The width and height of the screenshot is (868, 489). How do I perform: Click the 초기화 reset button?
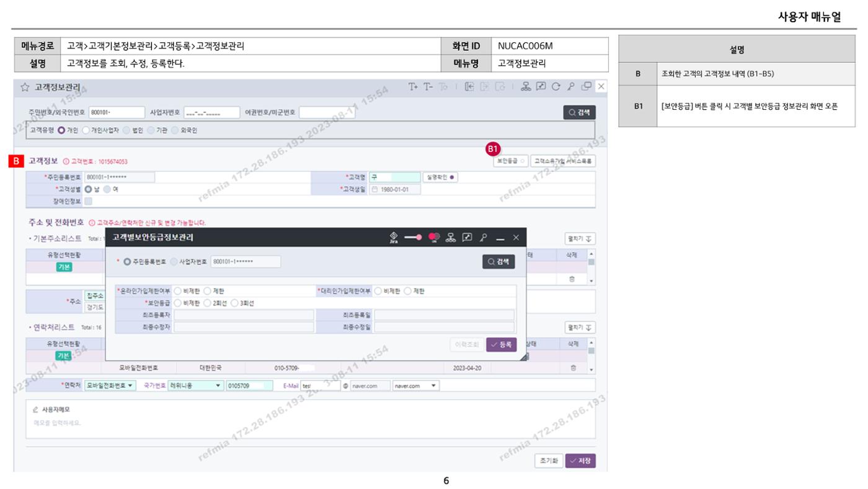[x=549, y=461]
